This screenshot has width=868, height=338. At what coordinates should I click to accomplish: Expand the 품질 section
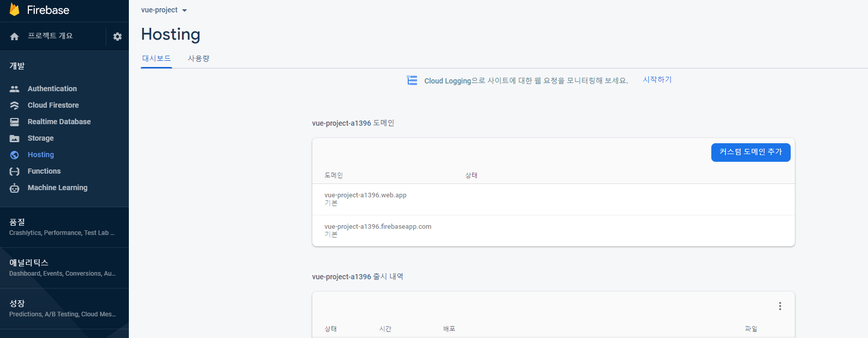(x=64, y=227)
